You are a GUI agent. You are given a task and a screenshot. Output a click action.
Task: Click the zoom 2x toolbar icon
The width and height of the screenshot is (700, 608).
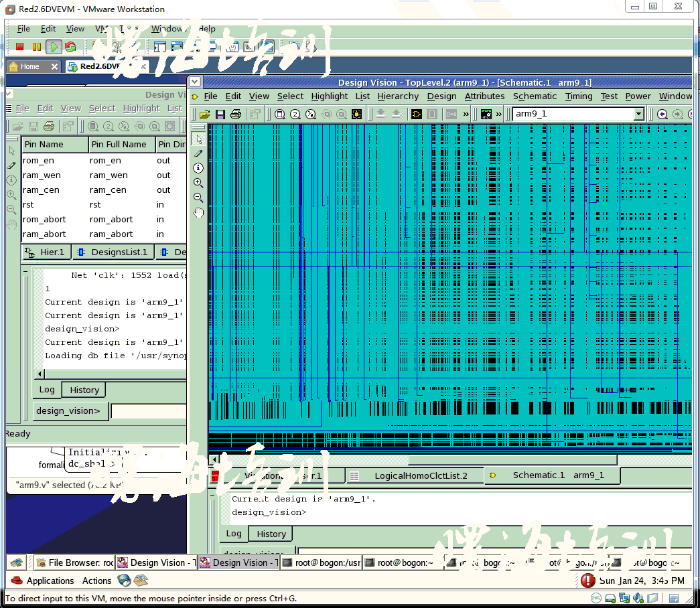(x=294, y=114)
